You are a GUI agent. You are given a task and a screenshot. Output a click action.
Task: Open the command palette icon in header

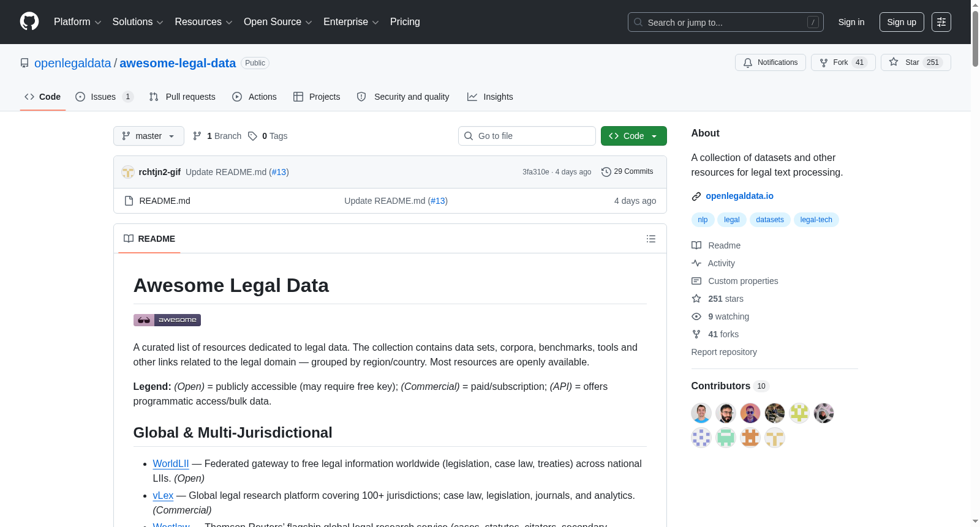point(941,22)
